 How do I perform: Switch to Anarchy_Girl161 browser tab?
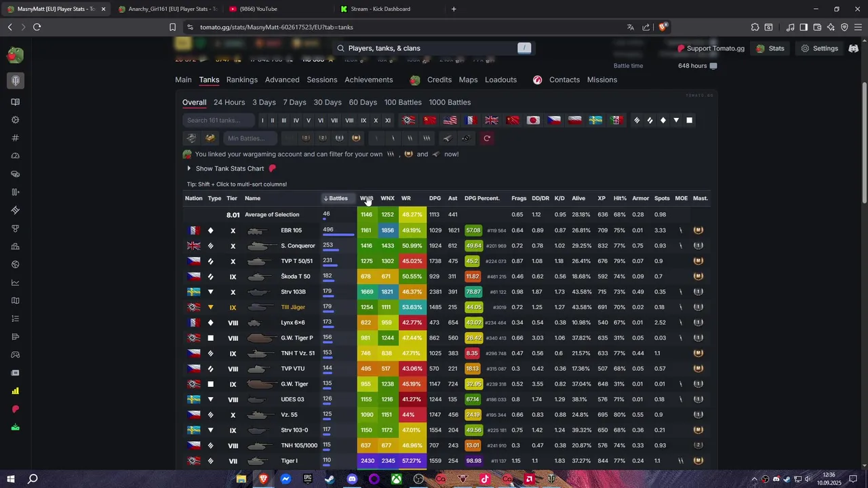tap(167, 9)
